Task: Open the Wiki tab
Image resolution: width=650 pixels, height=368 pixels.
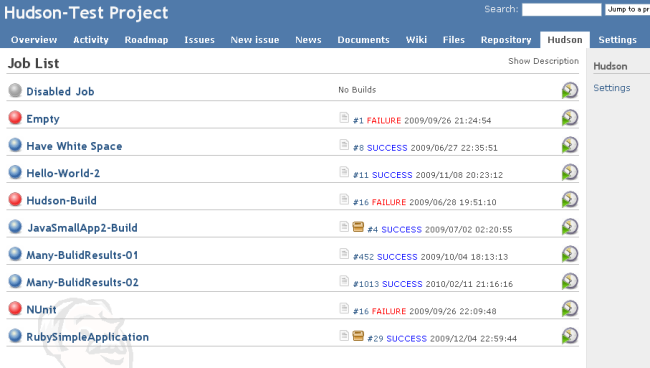Action: (x=416, y=40)
